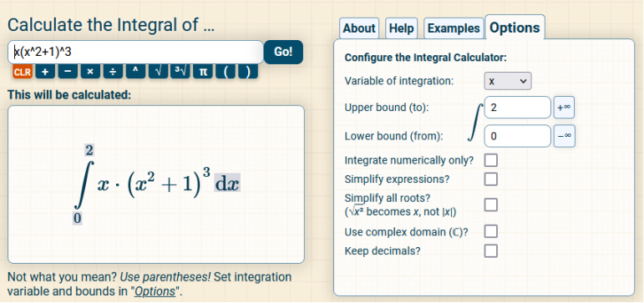Check the Simplify expressions option
The width and height of the screenshot is (644, 303).
491,179
